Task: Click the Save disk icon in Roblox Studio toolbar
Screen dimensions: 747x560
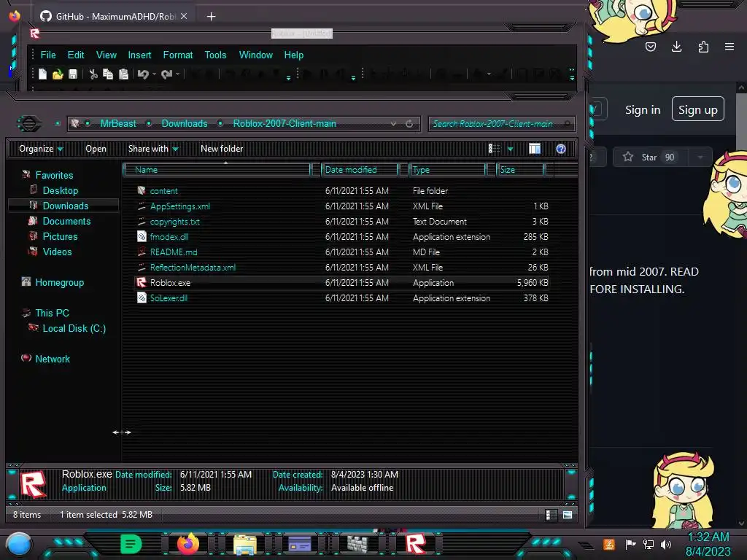Action: point(73,74)
